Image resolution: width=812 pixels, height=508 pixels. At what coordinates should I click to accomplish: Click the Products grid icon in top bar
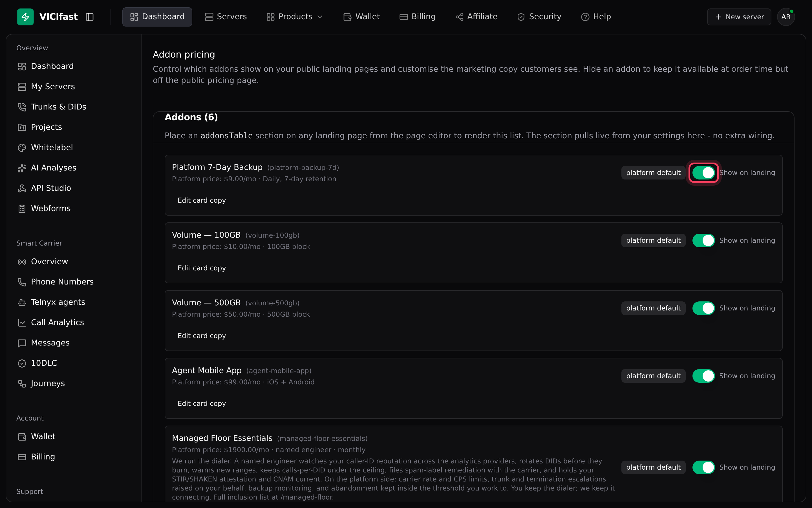[270, 17]
